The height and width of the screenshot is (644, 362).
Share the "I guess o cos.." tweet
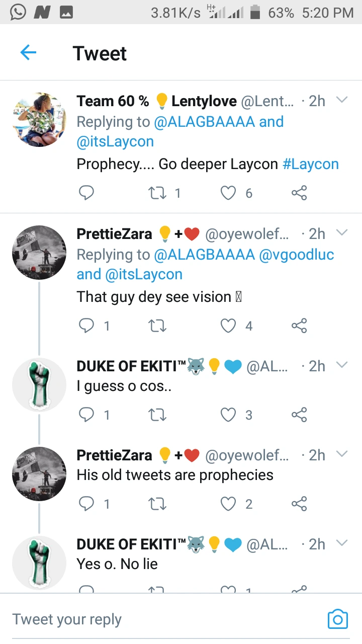click(299, 415)
